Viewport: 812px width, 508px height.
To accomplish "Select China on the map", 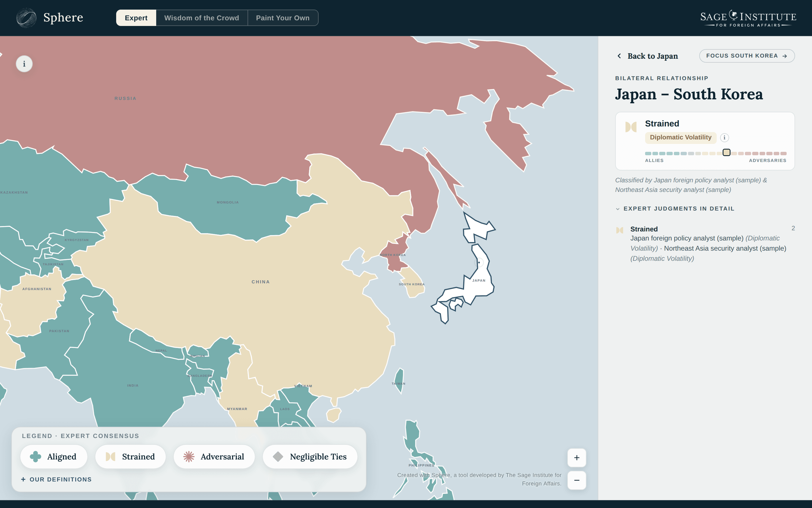I will coord(261,282).
